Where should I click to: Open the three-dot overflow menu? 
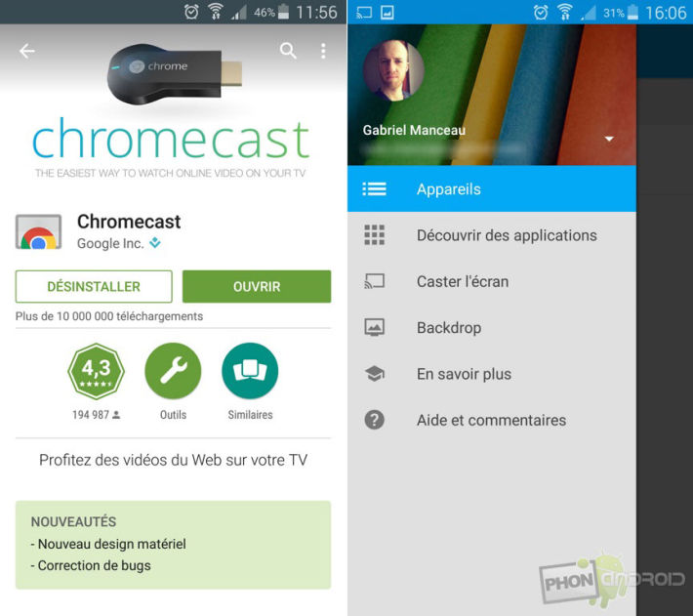[x=323, y=51]
